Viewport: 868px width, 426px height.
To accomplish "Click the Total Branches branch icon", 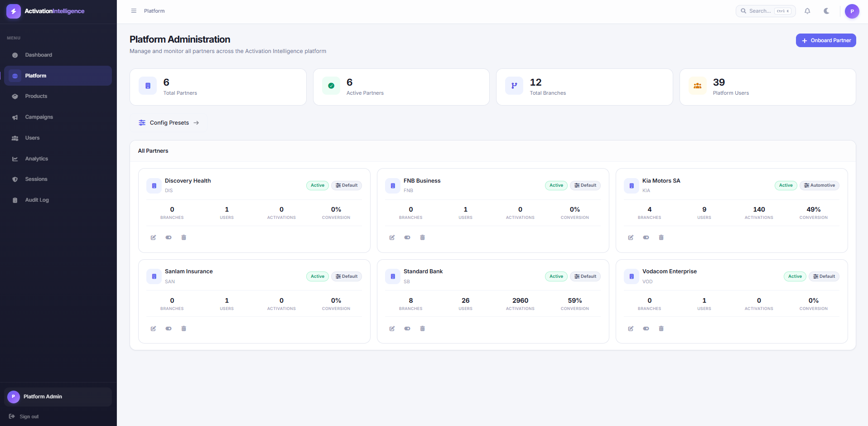I will (x=514, y=86).
